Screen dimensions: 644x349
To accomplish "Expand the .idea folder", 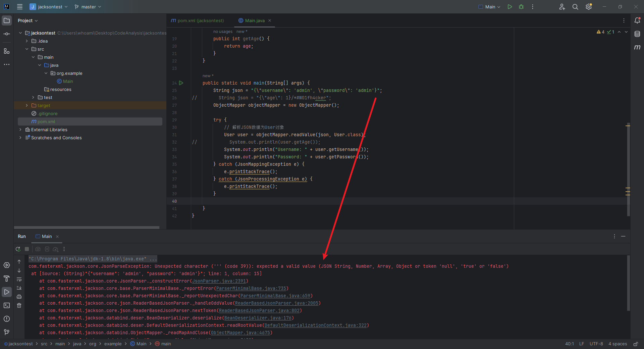I will tap(27, 41).
